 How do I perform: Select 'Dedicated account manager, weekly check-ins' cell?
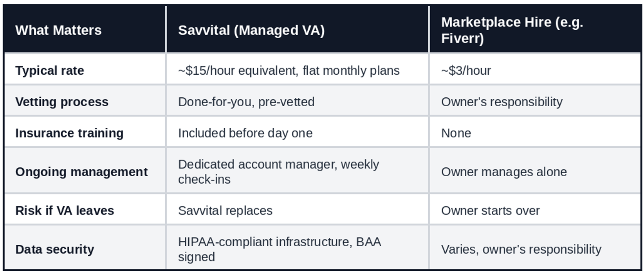(298, 172)
